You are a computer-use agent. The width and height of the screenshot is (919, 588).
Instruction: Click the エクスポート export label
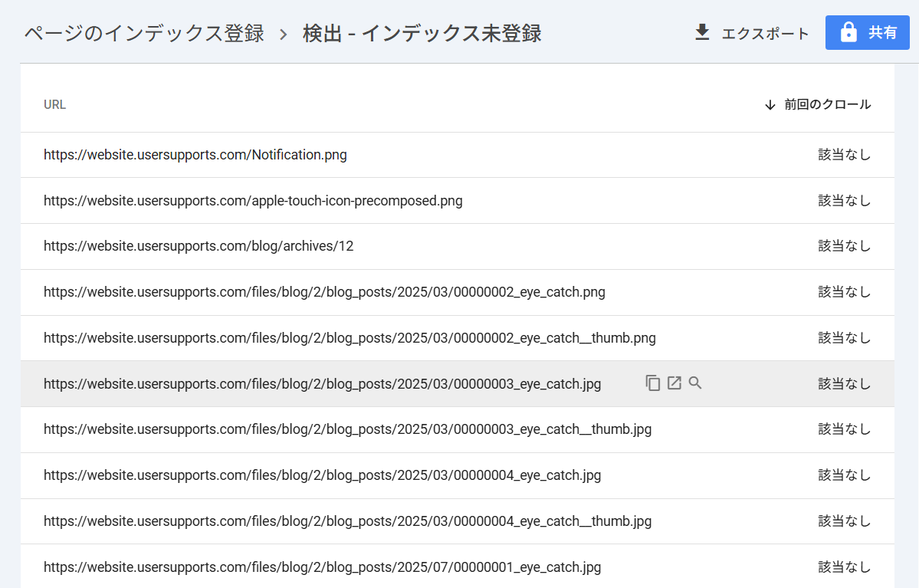765,34
